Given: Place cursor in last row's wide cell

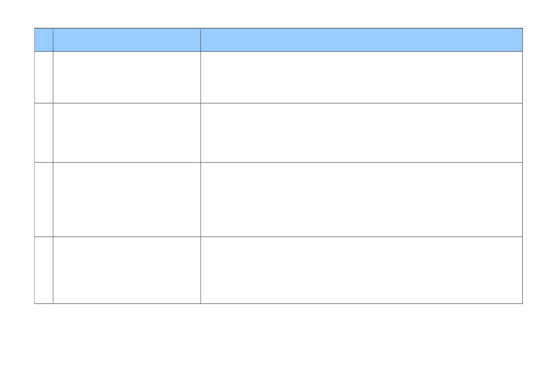Looking at the screenshot, I should pos(362,270).
